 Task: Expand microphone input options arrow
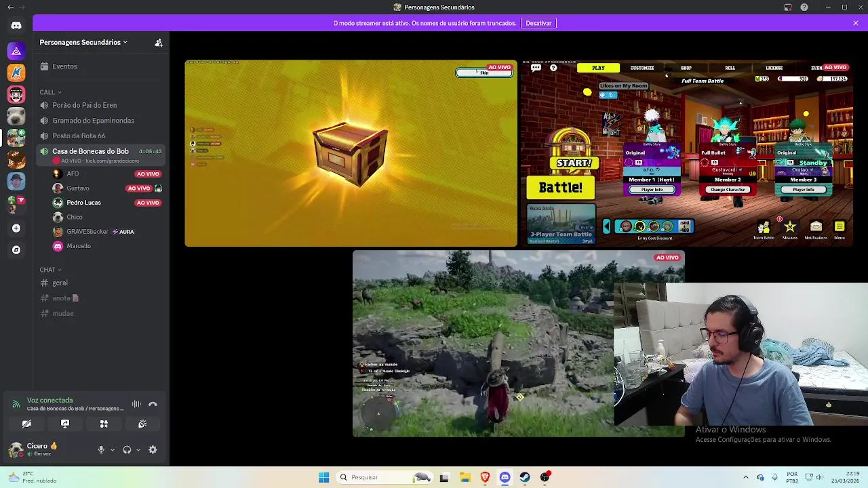pos(113,449)
